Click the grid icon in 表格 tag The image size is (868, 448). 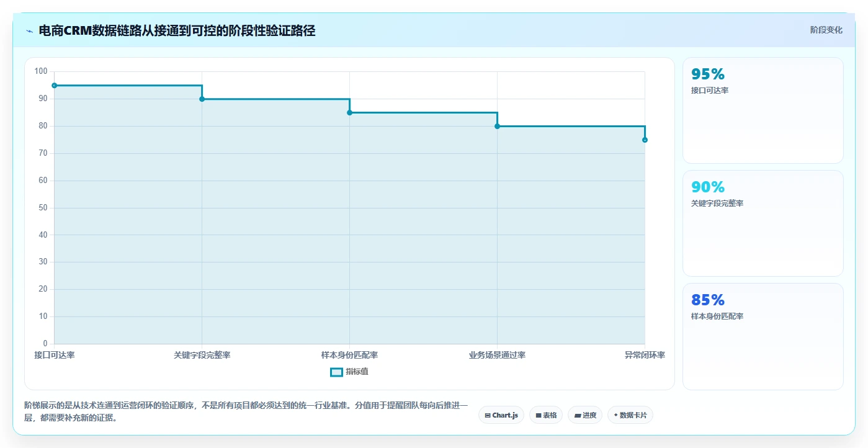click(539, 415)
